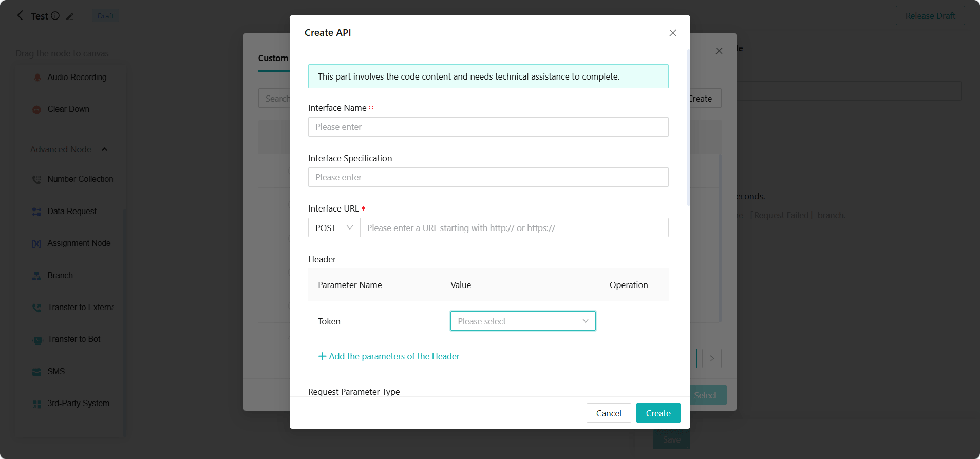Click the Transfer to Bot icon
The image size is (980, 459).
tap(37, 340)
